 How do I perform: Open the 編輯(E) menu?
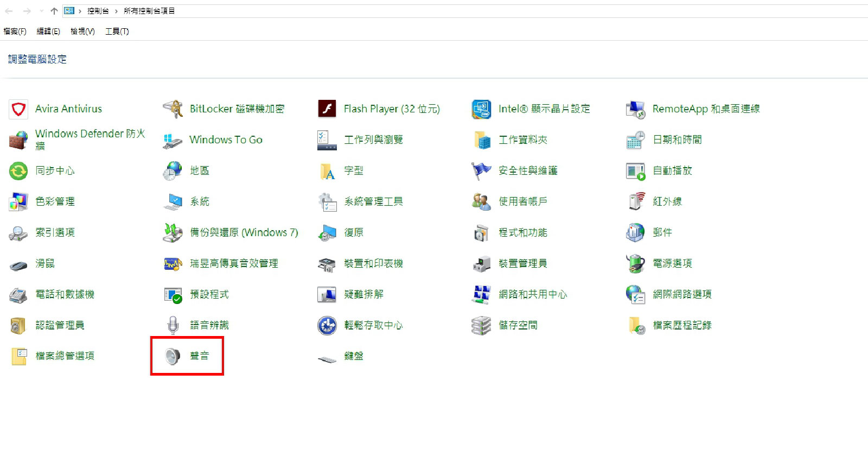(x=48, y=31)
